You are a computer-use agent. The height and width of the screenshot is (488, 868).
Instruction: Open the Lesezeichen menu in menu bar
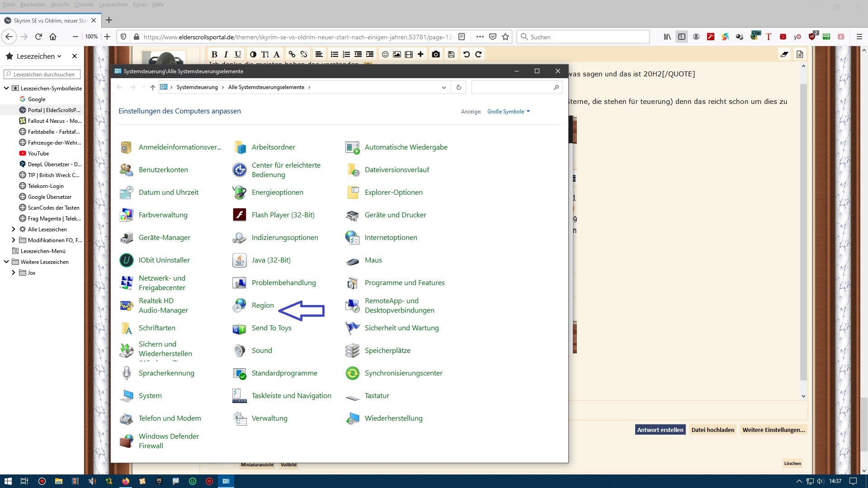tap(113, 5)
